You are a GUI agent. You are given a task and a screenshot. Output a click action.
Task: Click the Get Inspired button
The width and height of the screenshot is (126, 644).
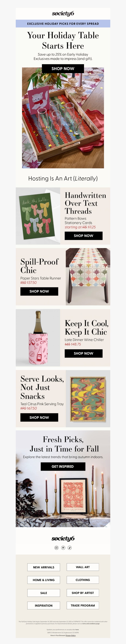(63, 467)
